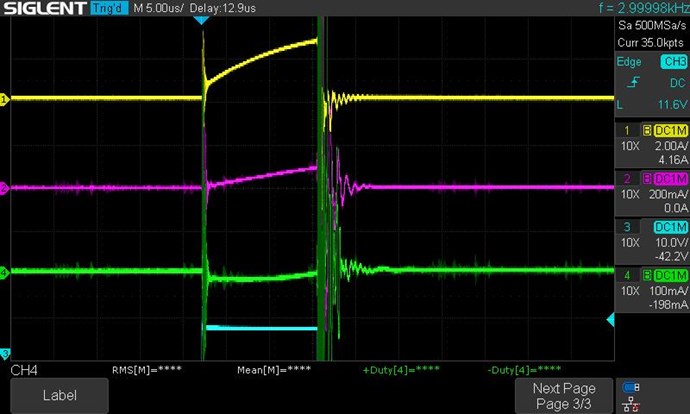Click the USB device status icon
This screenshot has height=414, width=690.
click(x=631, y=387)
